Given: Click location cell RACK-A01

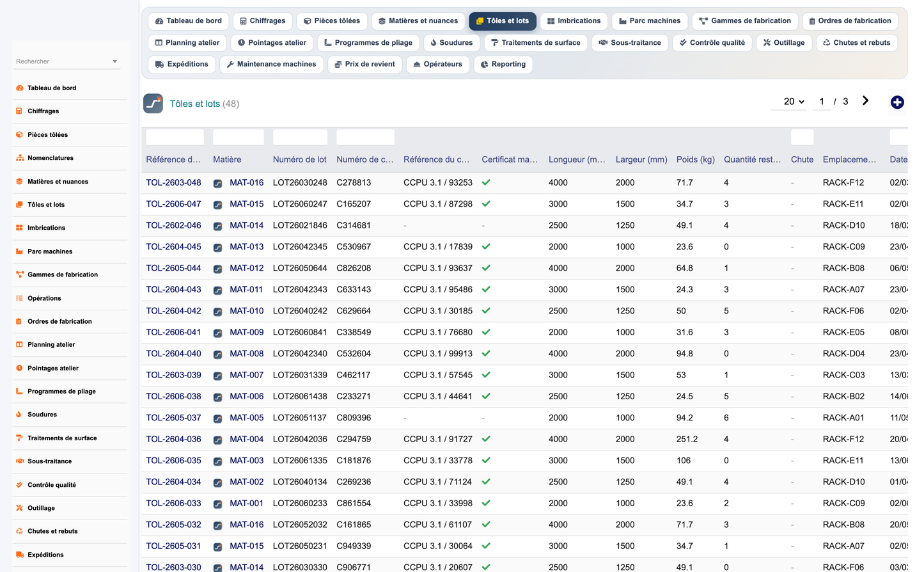Looking at the screenshot, I should tap(843, 418).
